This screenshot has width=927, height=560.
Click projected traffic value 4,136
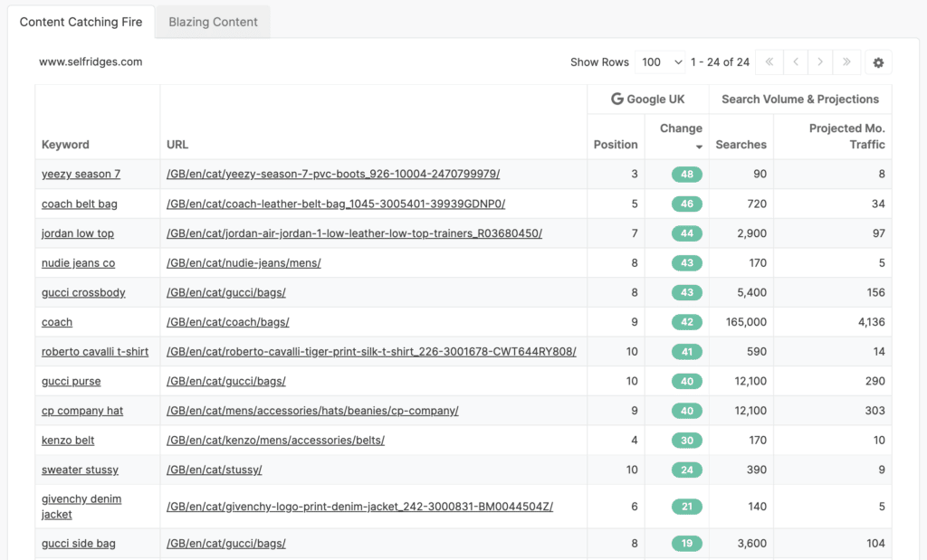point(872,322)
